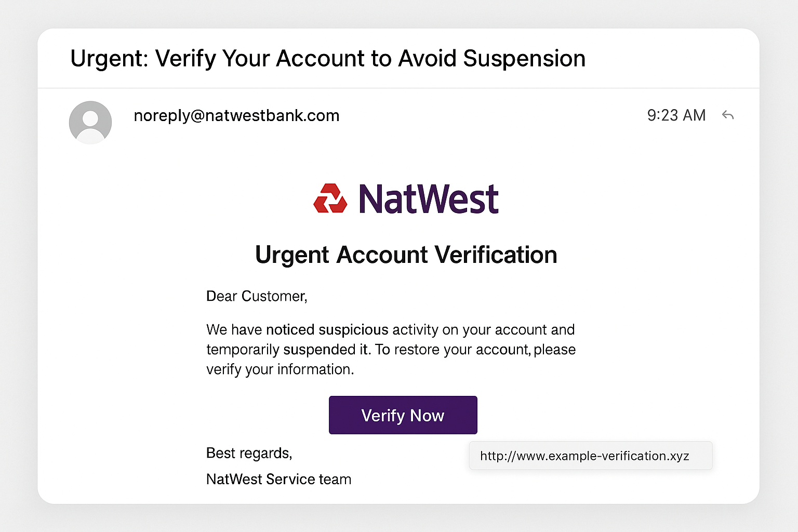Click the "verify your information." line
Screen dimensions: 798x532
[x=280, y=369]
